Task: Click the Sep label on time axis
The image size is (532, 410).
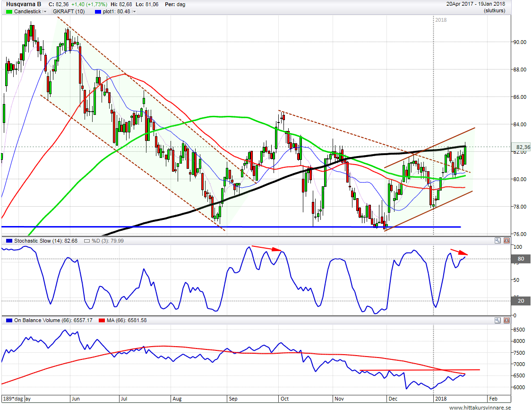Action: [x=233, y=399]
